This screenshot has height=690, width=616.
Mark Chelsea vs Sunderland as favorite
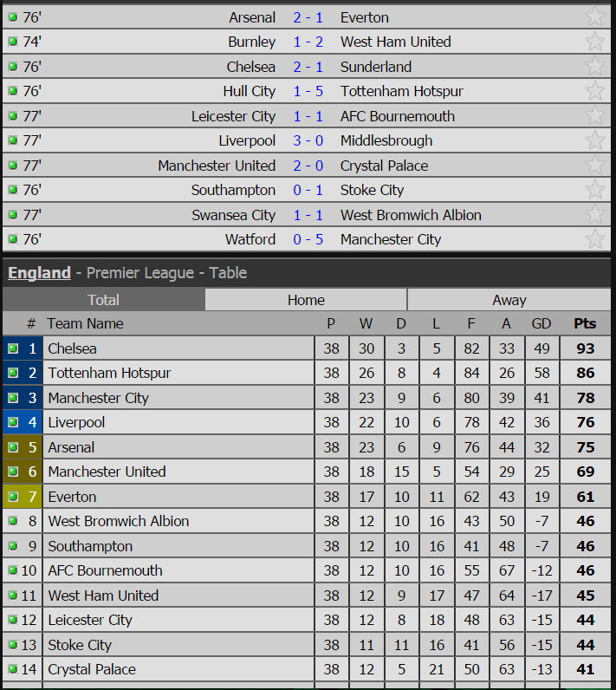click(595, 66)
